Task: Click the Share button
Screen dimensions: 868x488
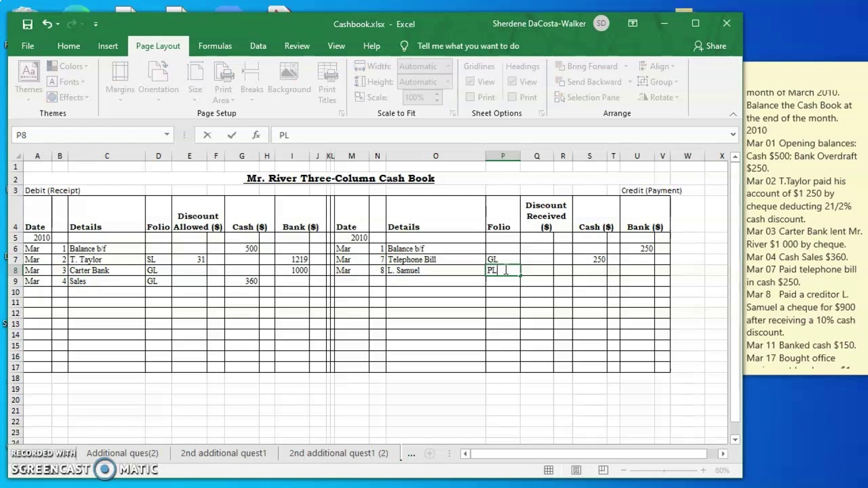Action: [x=710, y=46]
